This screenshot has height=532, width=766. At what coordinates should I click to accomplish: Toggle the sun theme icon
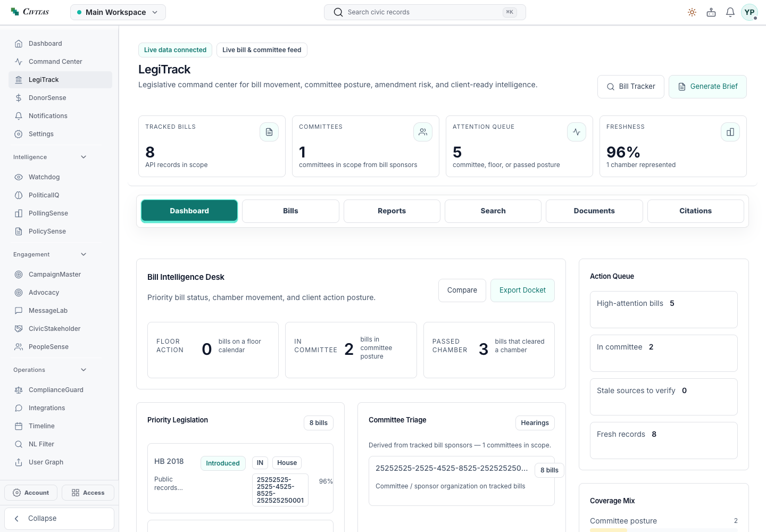pyautogui.click(x=692, y=12)
